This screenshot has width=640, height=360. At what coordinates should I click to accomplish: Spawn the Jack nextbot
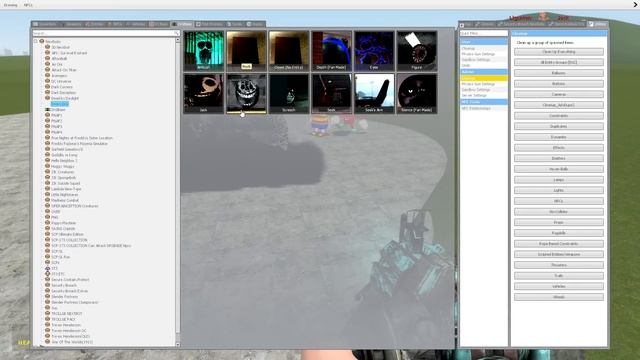(x=203, y=93)
